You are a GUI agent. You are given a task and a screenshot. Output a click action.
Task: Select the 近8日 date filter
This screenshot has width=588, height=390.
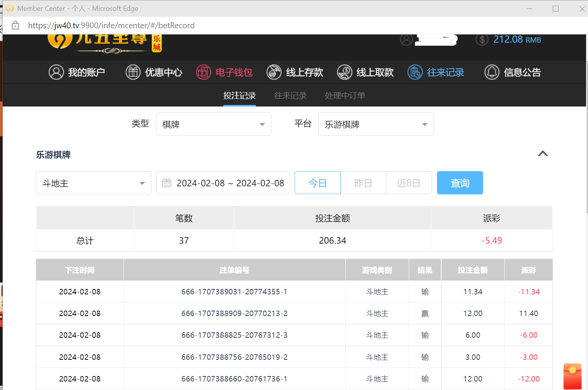(x=408, y=183)
